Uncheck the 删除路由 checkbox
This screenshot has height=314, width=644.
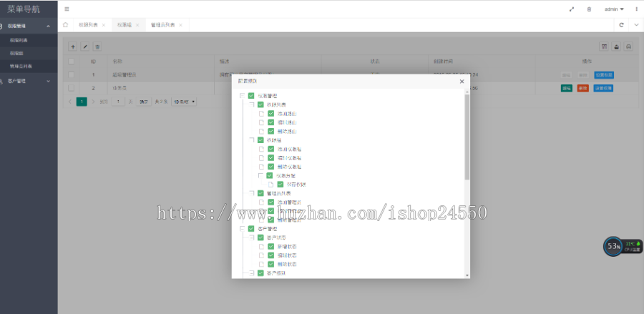click(x=270, y=132)
